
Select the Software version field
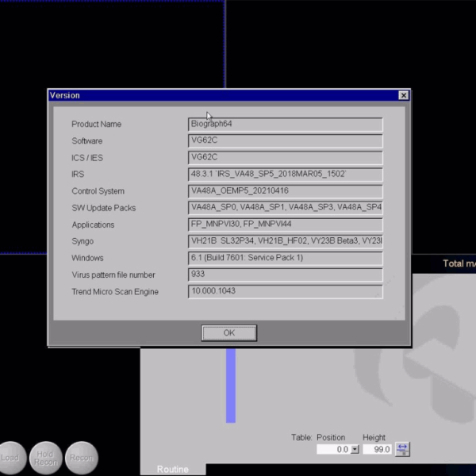285,140
